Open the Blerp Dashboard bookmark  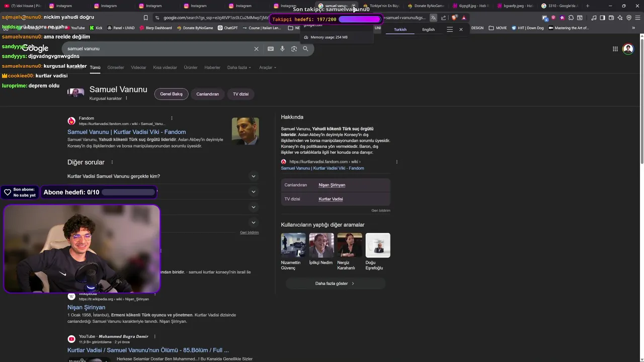[155, 28]
